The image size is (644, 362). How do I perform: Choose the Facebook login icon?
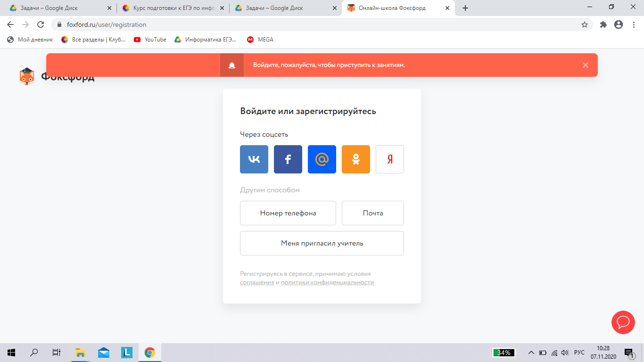click(x=288, y=159)
